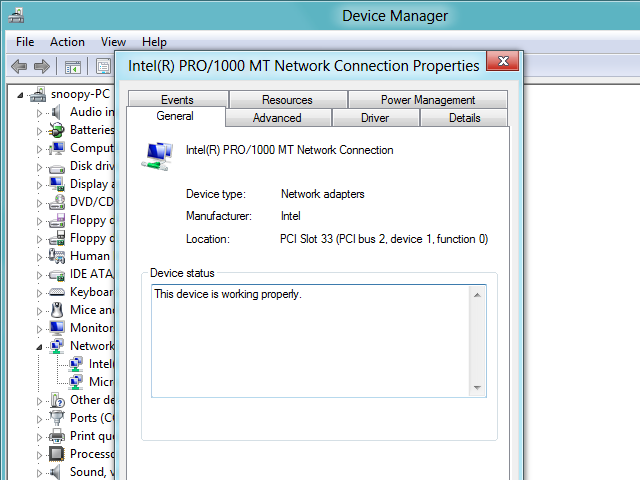Viewport: 640px width, 480px height.
Task: Expand the Keyboards category
Action: (39, 293)
